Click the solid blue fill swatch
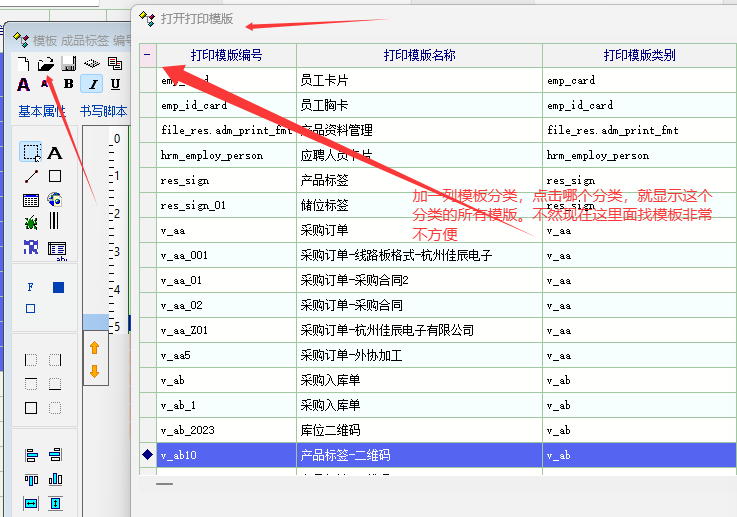 [x=59, y=287]
